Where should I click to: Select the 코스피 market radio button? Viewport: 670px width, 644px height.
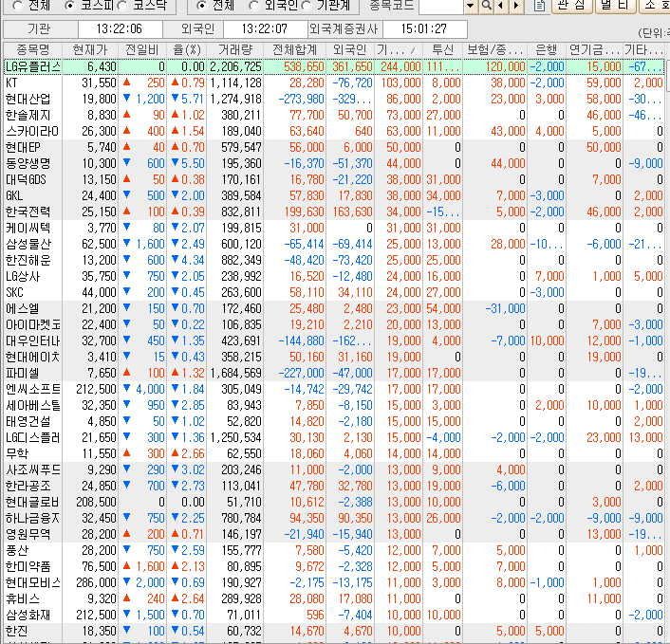coord(69,6)
